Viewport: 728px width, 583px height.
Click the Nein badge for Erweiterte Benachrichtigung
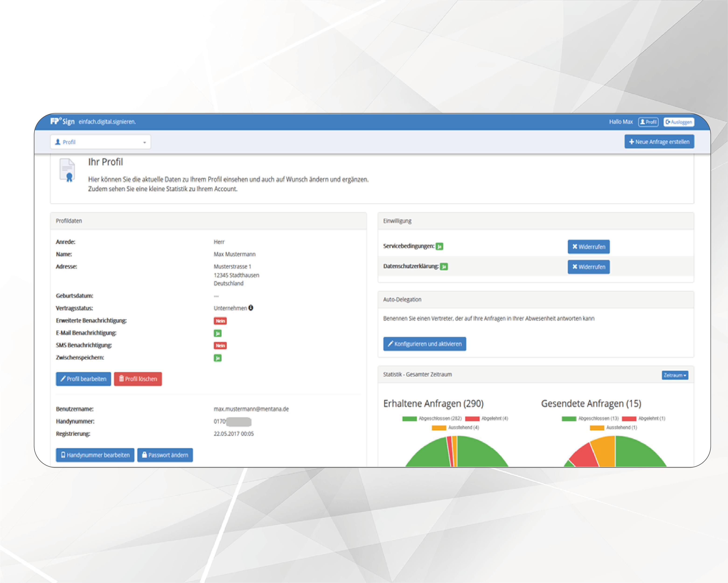[220, 321]
